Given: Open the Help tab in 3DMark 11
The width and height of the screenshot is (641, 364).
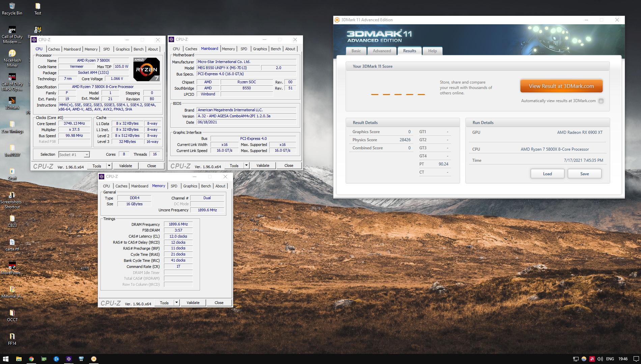Looking at the screenshot, I should pos(432,51).
